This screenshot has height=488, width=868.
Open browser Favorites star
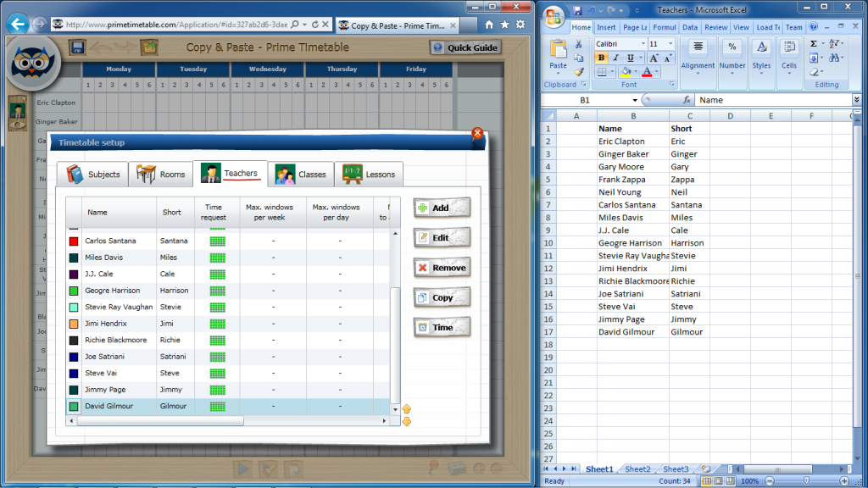coord(505,25)
